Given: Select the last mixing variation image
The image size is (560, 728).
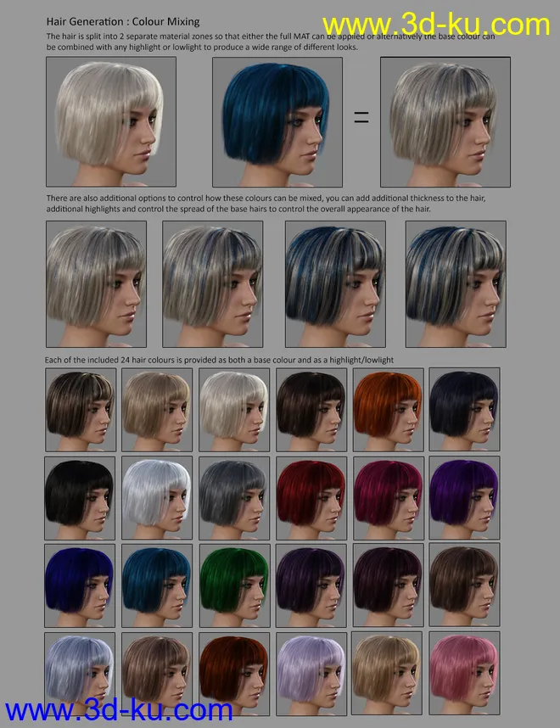Looking at the screenshot, I should click(456, 283).
